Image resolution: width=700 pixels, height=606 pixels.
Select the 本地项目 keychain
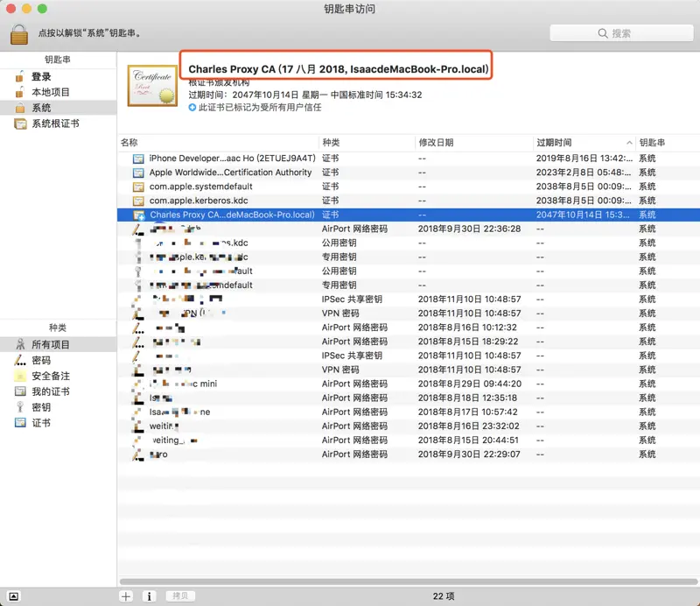pos(58,92)
